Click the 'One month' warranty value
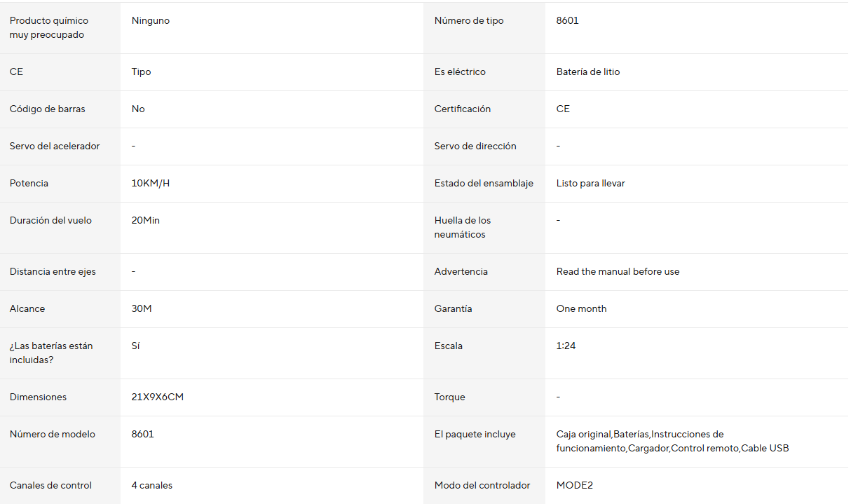Image resolution: width=858 pixels, height=504 pixels. pos(581,309)
